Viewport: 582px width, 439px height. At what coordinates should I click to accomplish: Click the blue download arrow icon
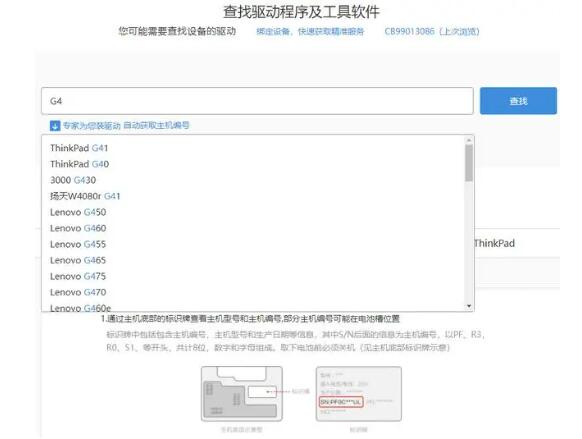[55, 126]
